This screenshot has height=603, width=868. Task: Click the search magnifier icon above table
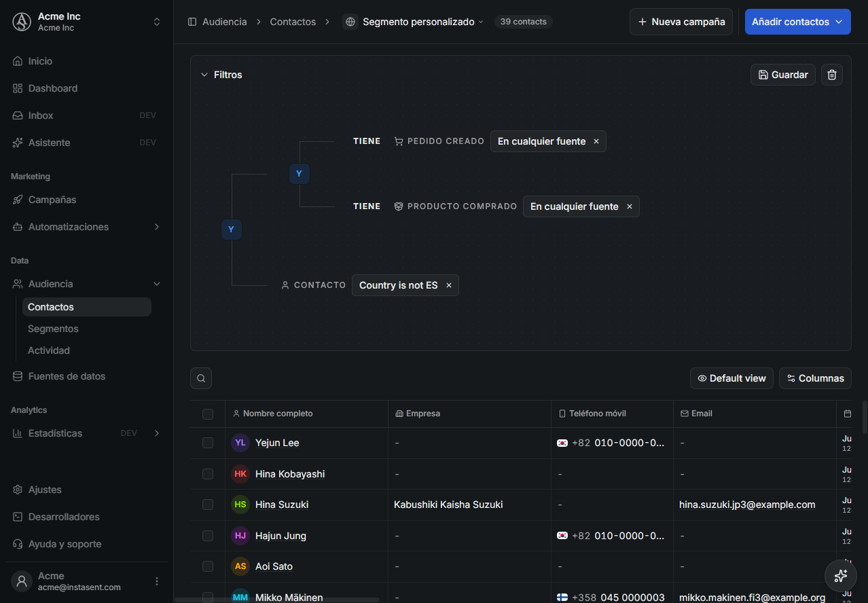pos(201,378)
